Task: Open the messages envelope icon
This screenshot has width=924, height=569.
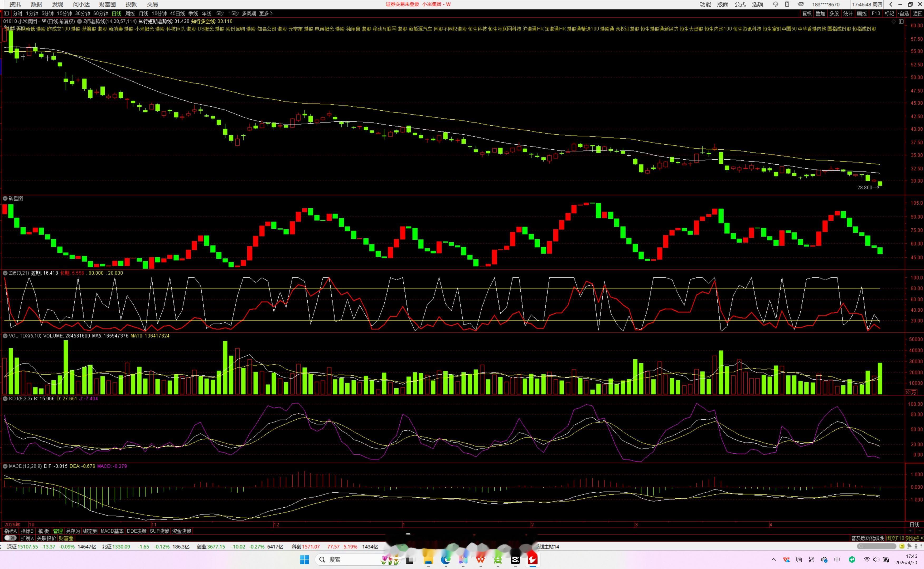Action: tap(801, 4)
